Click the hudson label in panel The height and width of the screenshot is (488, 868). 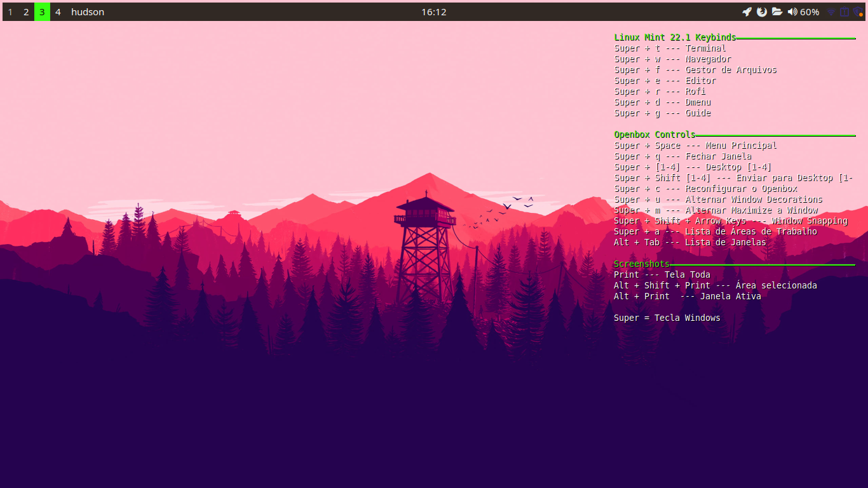coord(88,12)
